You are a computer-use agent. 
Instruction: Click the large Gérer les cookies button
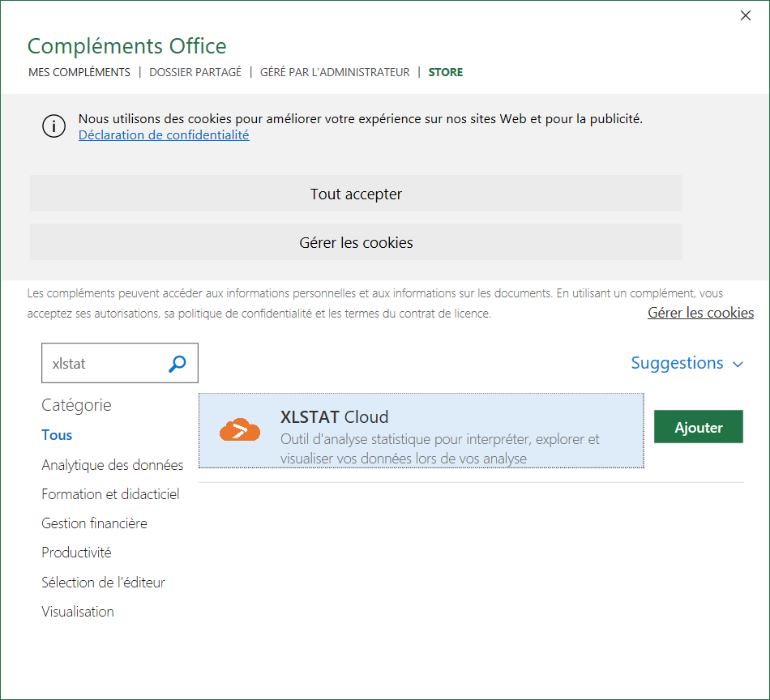[x=356, y=242]
